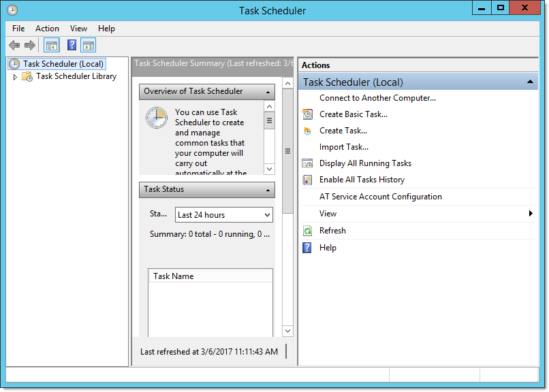Collapse the Task Scheduler (Local) actions group
This screenshot has height=392, width=549.
tap(529, 82)
